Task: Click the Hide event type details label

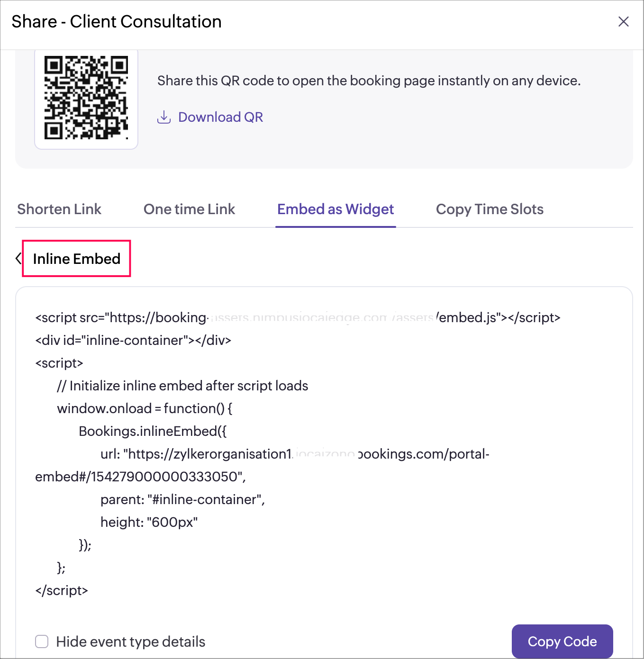Action: (131, 641)
